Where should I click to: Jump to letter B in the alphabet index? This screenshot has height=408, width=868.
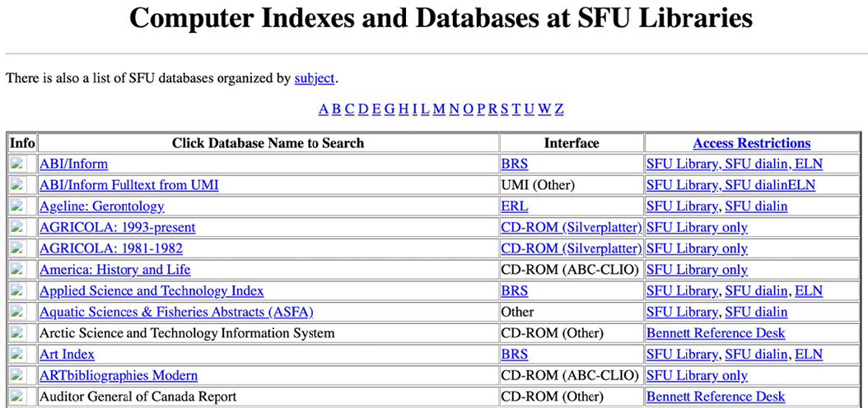[x=337, y=109]
